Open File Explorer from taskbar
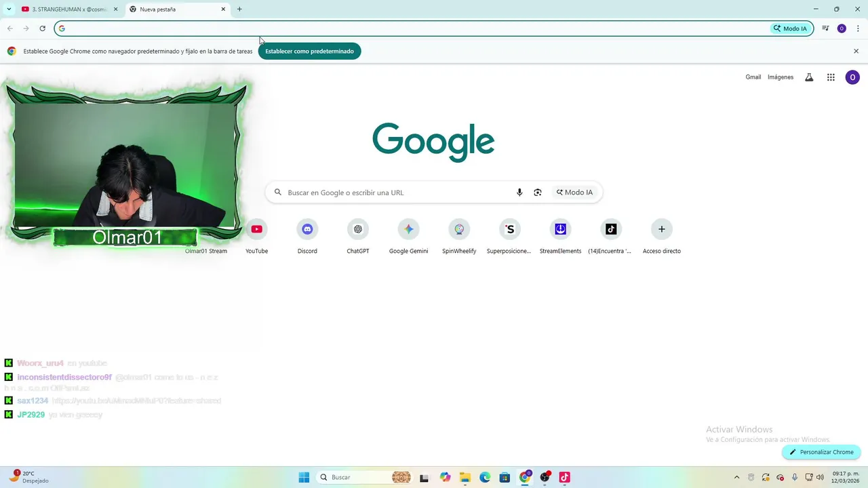Image resolution: width=868 pixels, height=488 pixels. [x=465, y=477]
